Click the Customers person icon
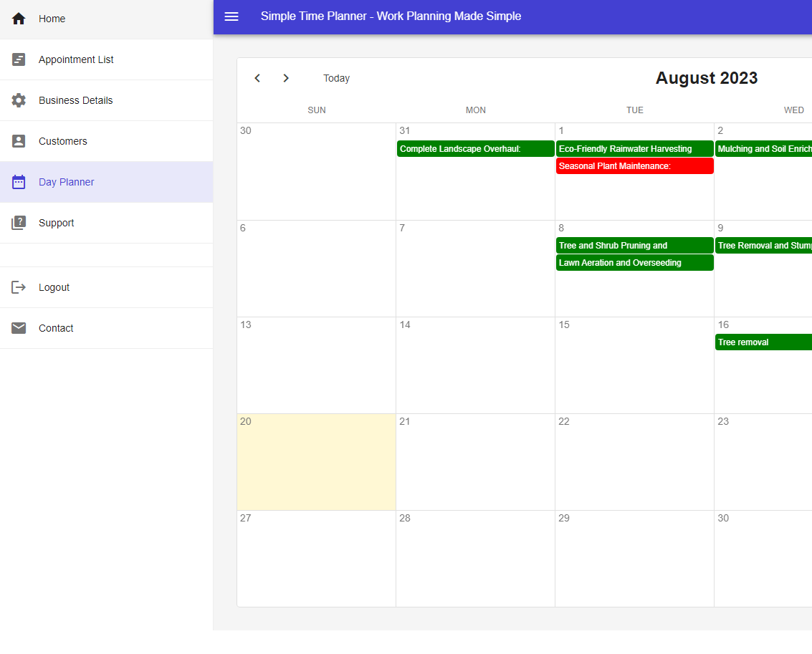Screen dimensions: 812x654 coord(19,141)
